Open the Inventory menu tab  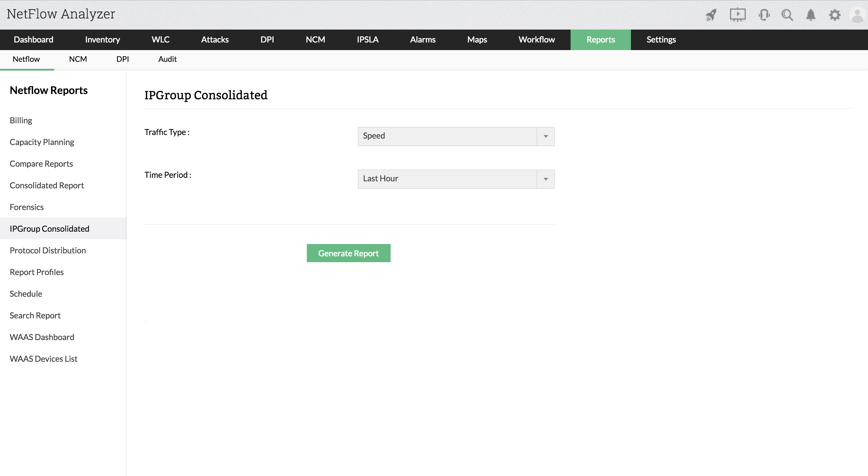tap(103, 40)
